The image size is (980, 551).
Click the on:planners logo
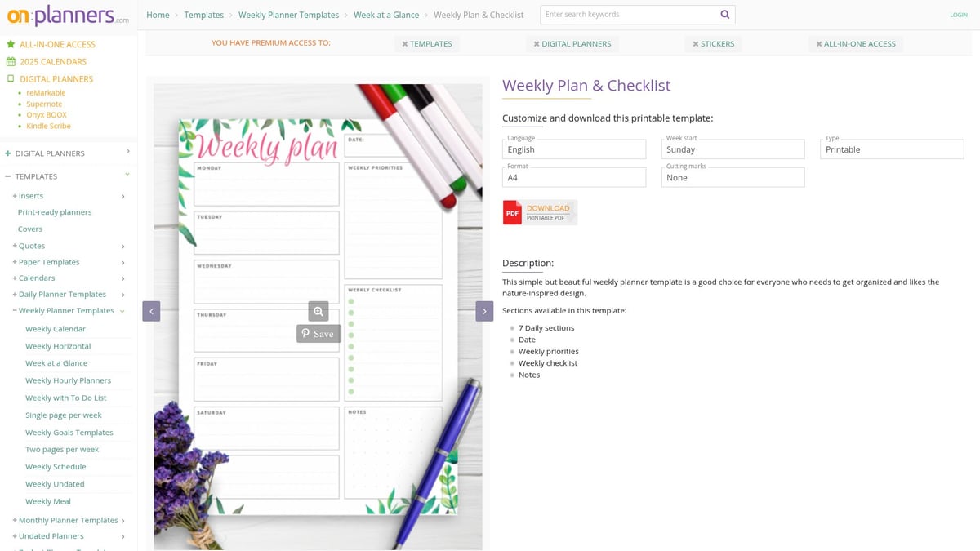click(68, 16)
